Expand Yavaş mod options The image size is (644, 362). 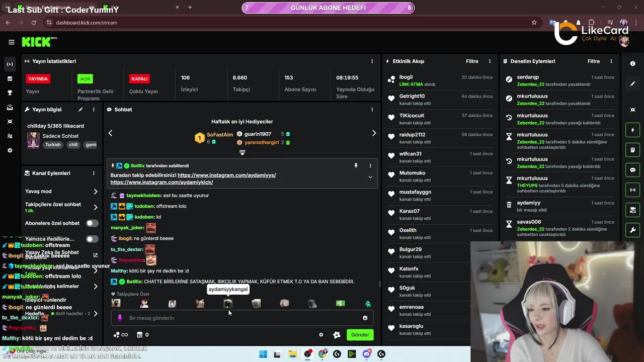(x=96, y=192)
